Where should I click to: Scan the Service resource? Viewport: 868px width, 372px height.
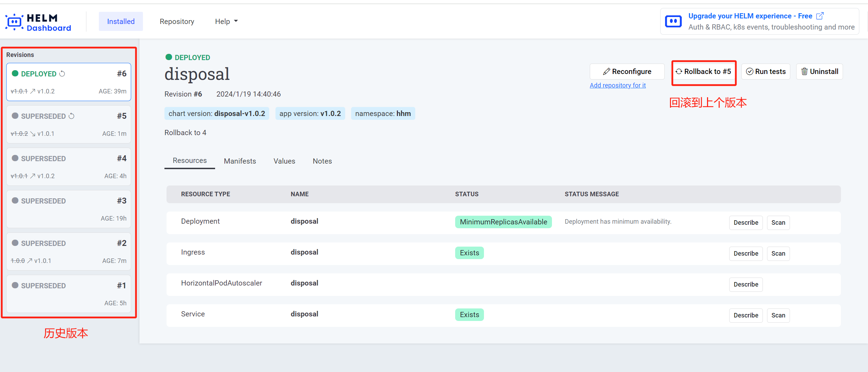click(778, 315)
